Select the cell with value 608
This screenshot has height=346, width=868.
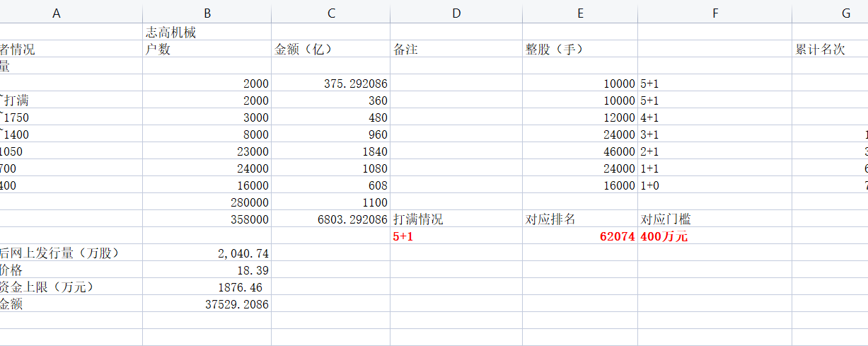point(330,185)
